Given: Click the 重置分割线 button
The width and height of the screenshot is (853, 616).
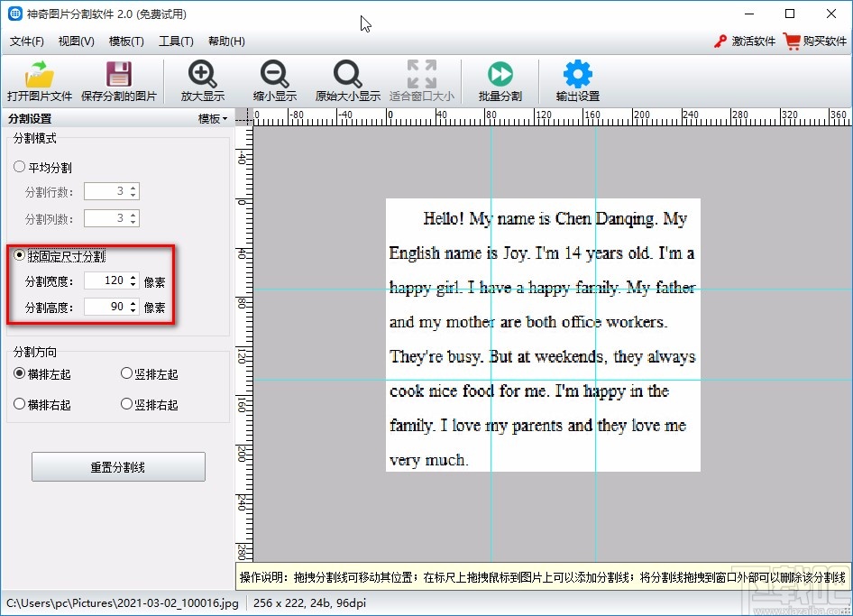Looking at the screenshot, I should tap(118, 467).
